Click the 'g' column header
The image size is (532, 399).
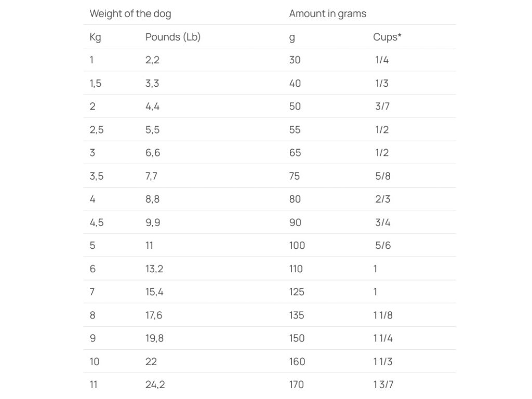292,37
